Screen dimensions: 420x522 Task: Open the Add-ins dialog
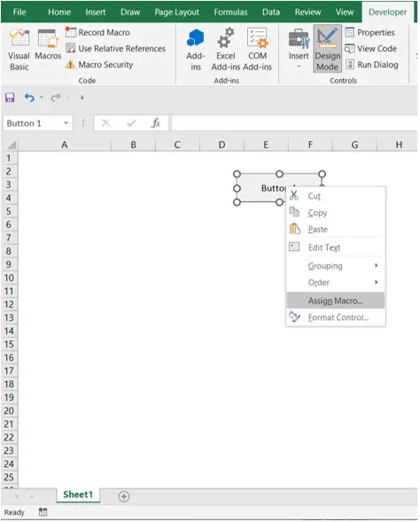[x=196, y=50]
